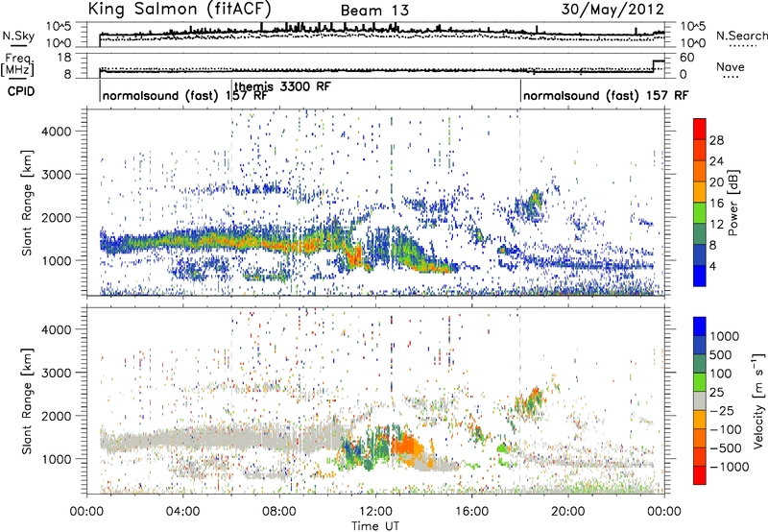The width and height of the screenshot is (768, 532).
Task: Click the 12:00 time tick label
Action: tap(375, 512)
